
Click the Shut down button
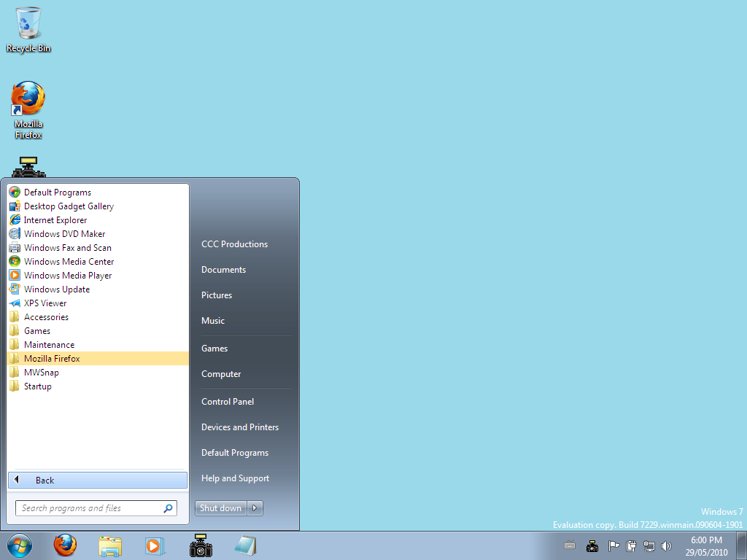220,508
